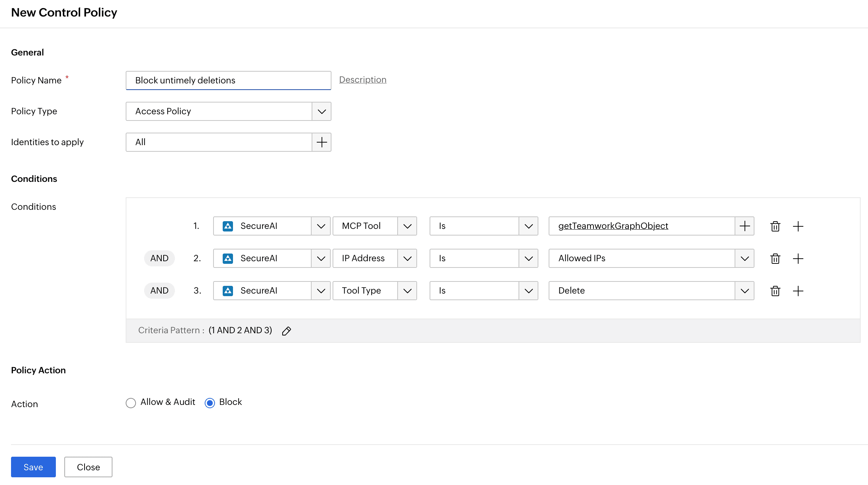Click the SecureAI logo in row 2

[x=228, y=258]
